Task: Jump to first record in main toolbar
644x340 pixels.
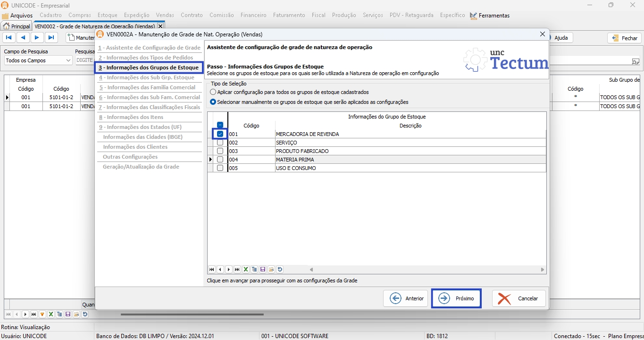Action: point(9,38)
